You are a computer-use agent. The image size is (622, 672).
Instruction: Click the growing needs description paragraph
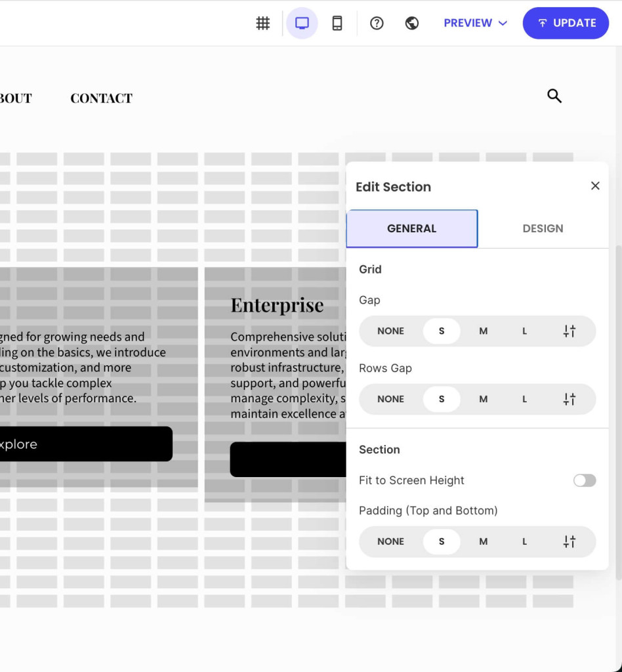[83, 367]
